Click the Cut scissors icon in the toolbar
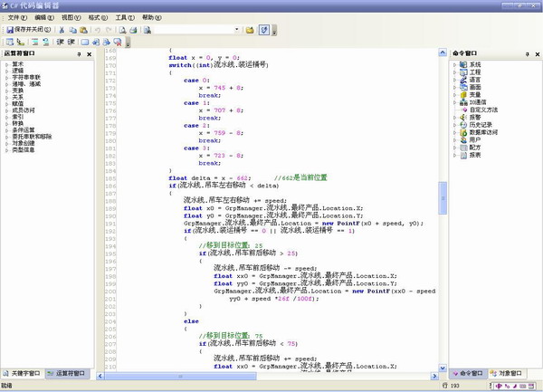 (61, 30)
